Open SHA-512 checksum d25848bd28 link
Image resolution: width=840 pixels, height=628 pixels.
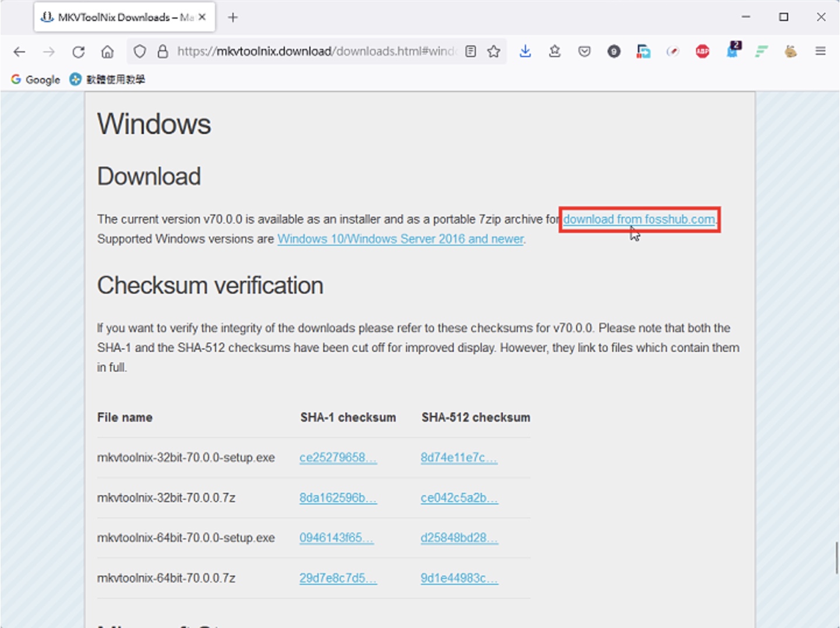coord(459,538)
